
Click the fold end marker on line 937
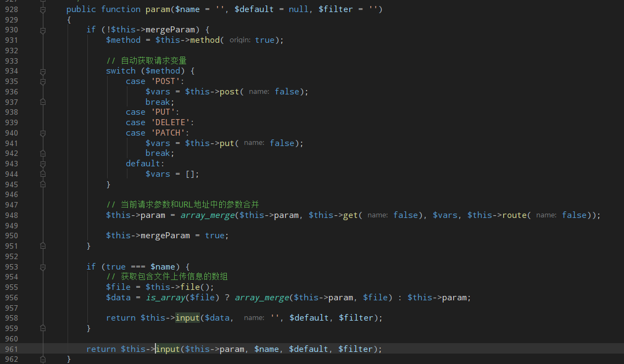coord(43,102)
